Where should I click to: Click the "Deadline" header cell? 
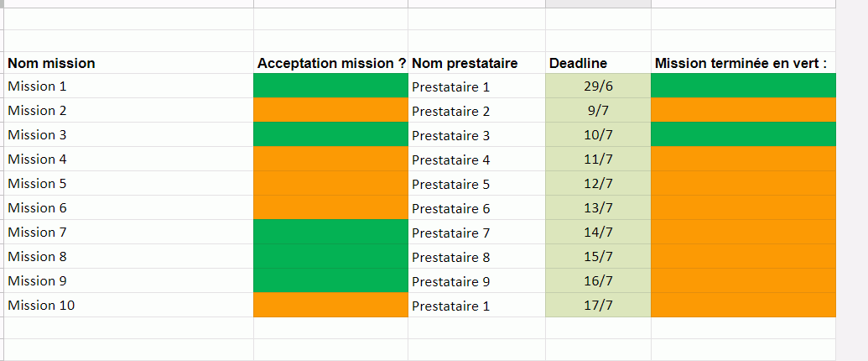click(x=578, y=63)
